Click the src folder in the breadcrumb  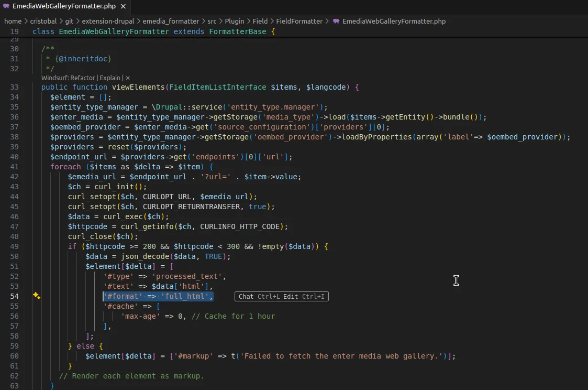(x=212, y=21)
